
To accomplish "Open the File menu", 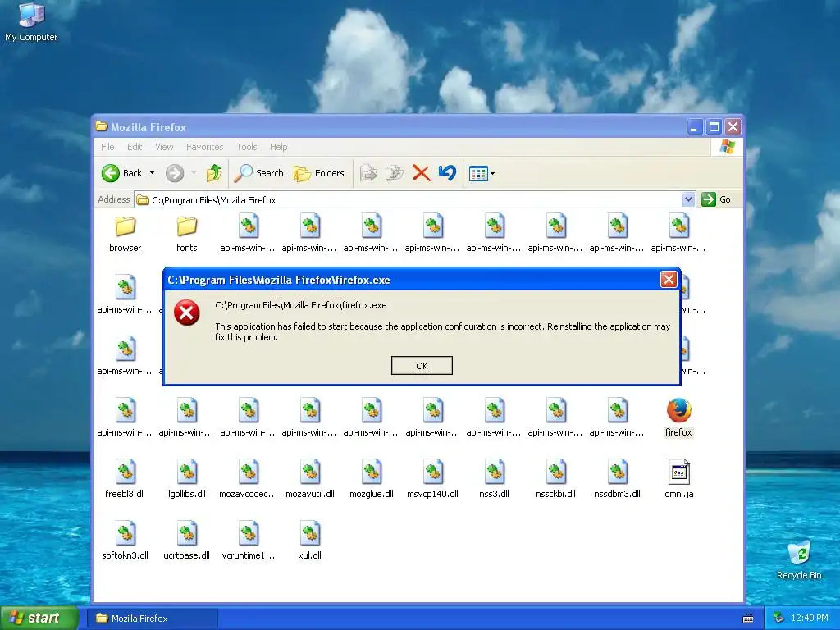I will click(x=107, y=147).
